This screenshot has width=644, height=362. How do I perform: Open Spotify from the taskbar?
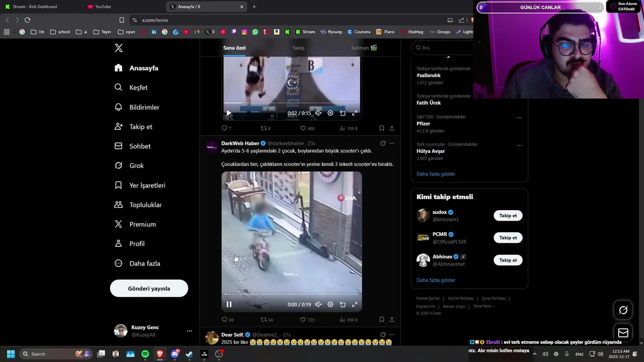pyautogui.click(x=145, y=354)
